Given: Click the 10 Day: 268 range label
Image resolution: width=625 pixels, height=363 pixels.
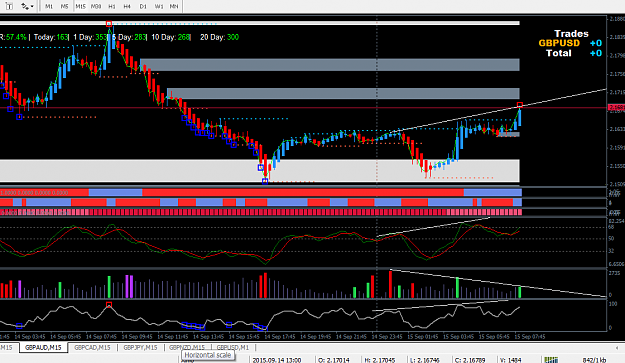Looking at the screenshot, I should [x=171, y=37].
